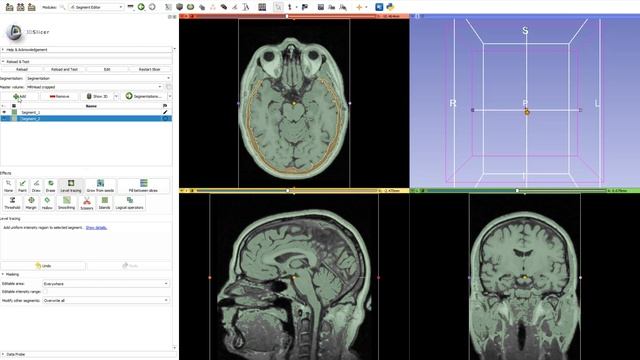The height and width of the screenshot is (360, 640).
Task: Toggle visibility of Segment_2 row
Action: [4, 119]
